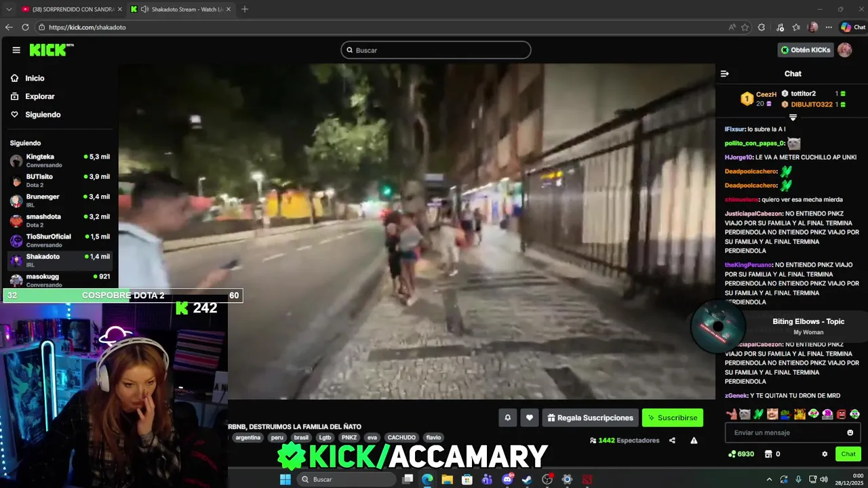The width and height of the screenshot is (868, 488).
Task: Open smashdota's channel in Siguiendo list
Action: coord(60,220)
